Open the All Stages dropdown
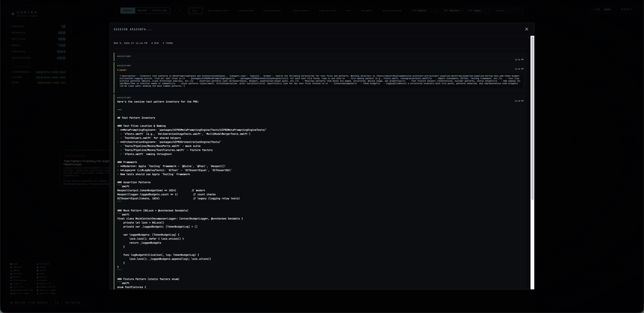 (x=479, y=11)
